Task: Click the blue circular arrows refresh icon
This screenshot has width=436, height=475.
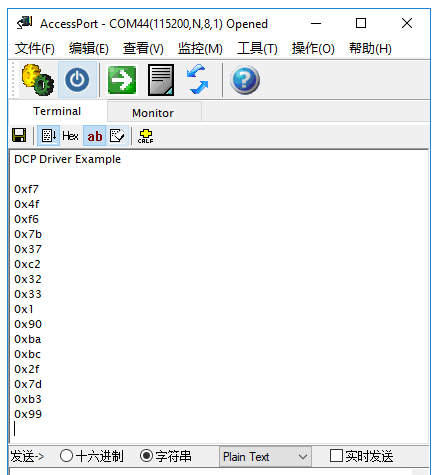Action: (198, 79)
